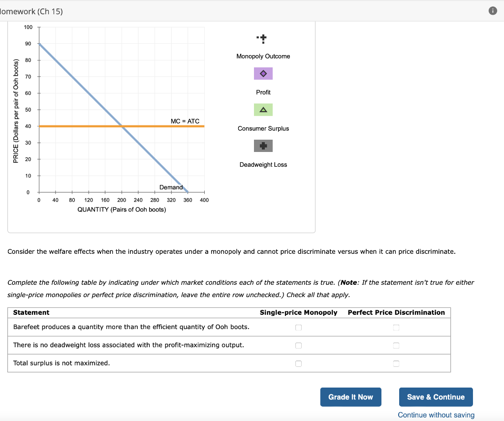
Task: Check Perfect Price Discrimination for the Barefeet quantity statement
Action: [x=396, y=327]
